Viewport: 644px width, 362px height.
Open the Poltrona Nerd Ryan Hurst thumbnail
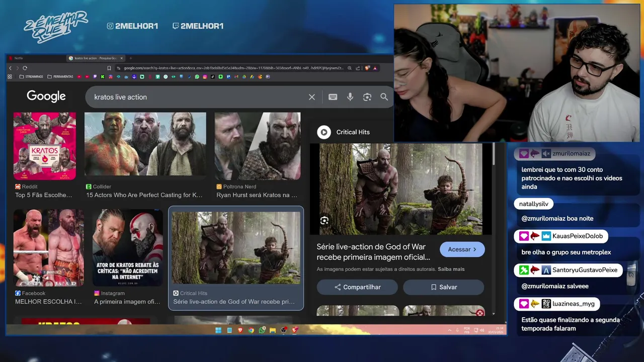tap(258, 146)
